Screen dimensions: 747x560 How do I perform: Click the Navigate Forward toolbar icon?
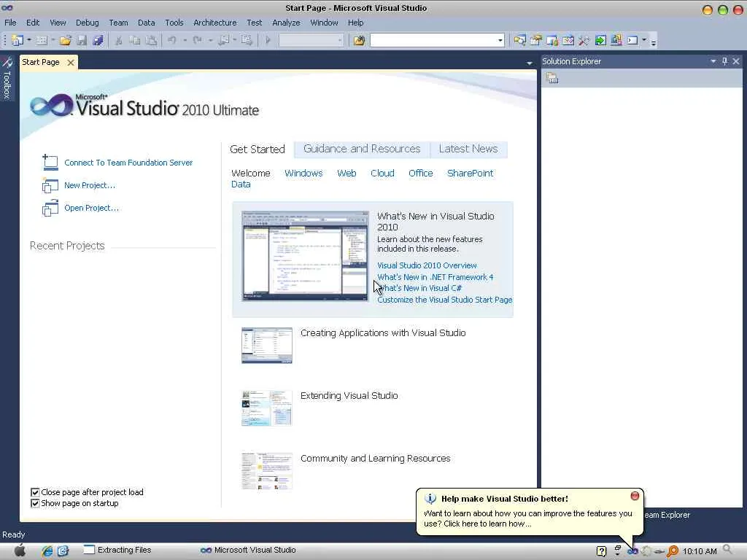247,41
